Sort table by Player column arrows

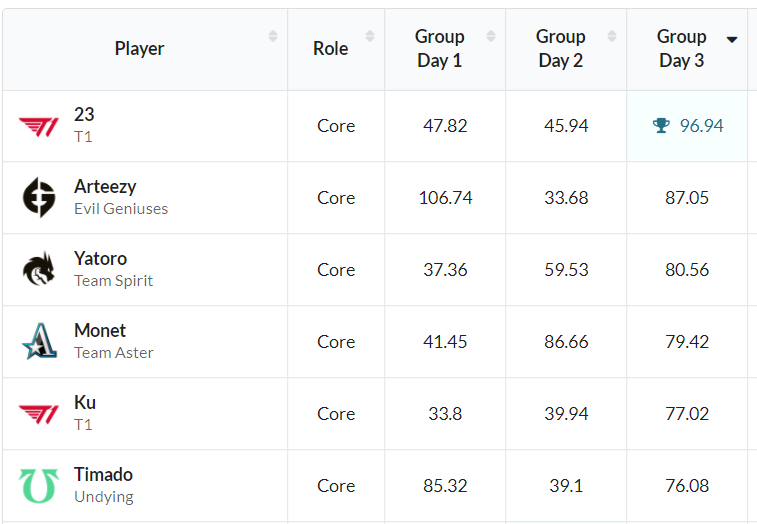273,36
